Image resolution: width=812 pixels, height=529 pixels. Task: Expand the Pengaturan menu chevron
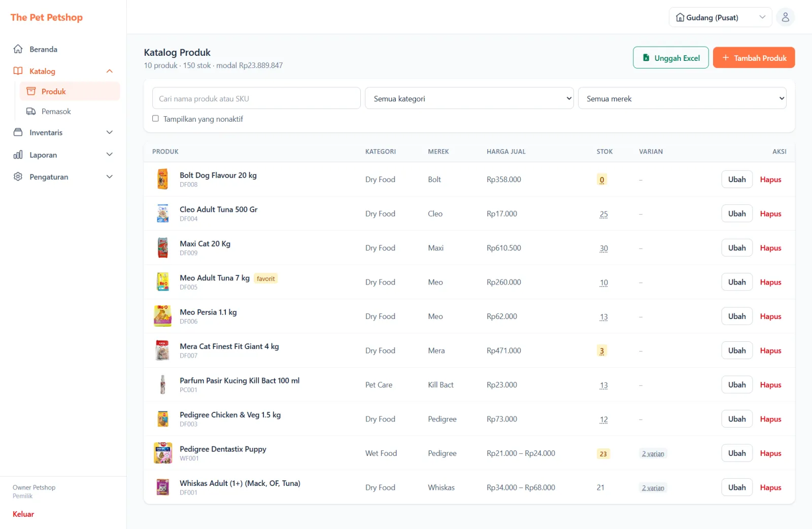(x=110, y=177)
